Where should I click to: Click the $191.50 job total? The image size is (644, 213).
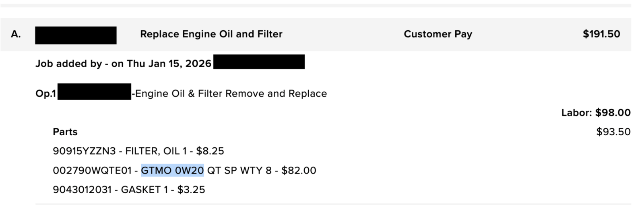tap(601, 34)
